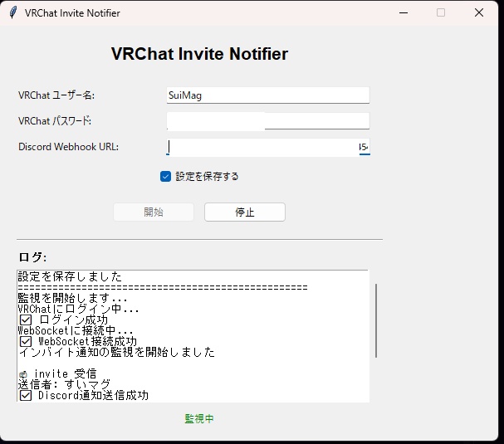This screenshot has width=504, height=444.
Task: Click the log line 送信者: すいマグ
Action: click(x=64, y=384)
